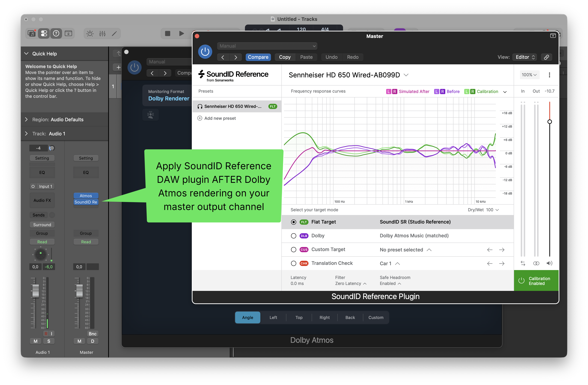Expand Filter Zero Latency options
This screenshot has width=588, height=385.
click(x=351, y=283)
